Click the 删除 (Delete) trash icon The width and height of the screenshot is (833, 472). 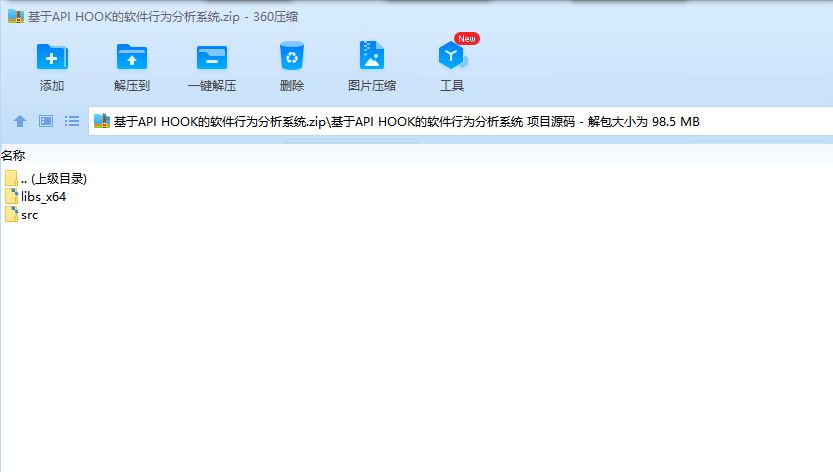292,56
